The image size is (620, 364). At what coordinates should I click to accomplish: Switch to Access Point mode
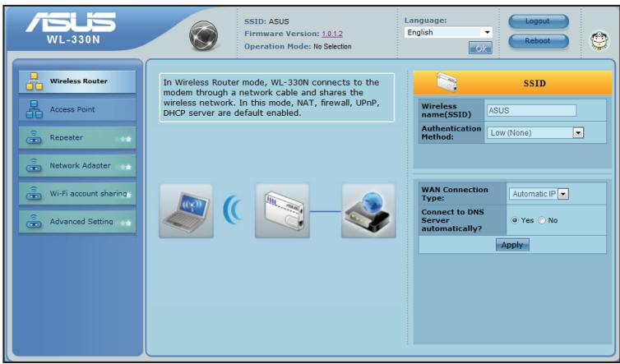click(x=77, y=109)
